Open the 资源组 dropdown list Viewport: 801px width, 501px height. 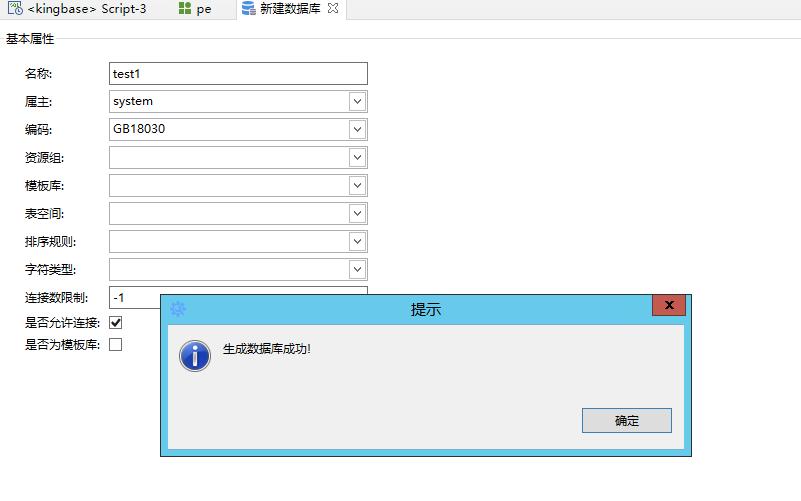pyautogui.click(x=357, y=157)
